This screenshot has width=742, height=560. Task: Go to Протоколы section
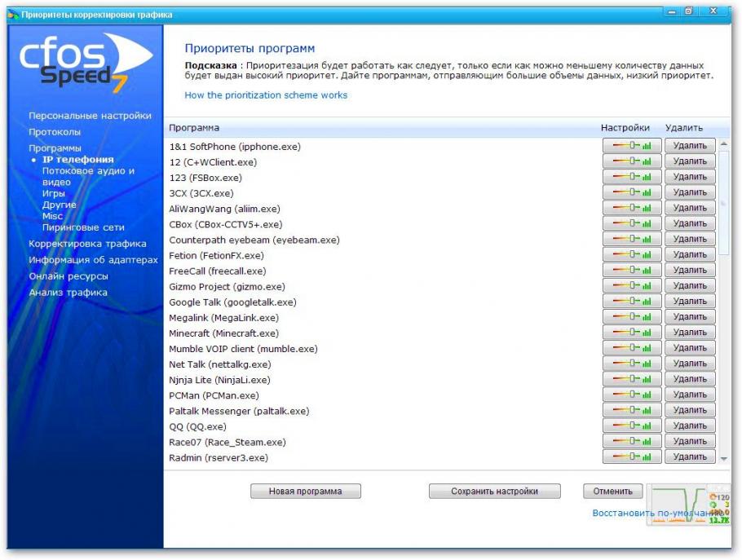(x=55, y=132)
